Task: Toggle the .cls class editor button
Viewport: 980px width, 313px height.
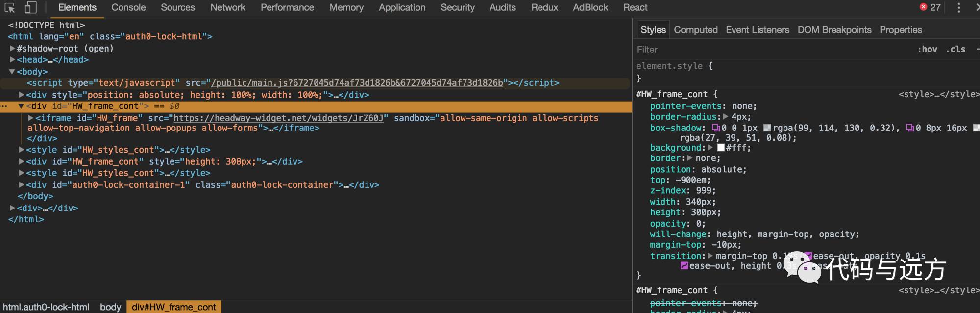Action: pos(955,49)
